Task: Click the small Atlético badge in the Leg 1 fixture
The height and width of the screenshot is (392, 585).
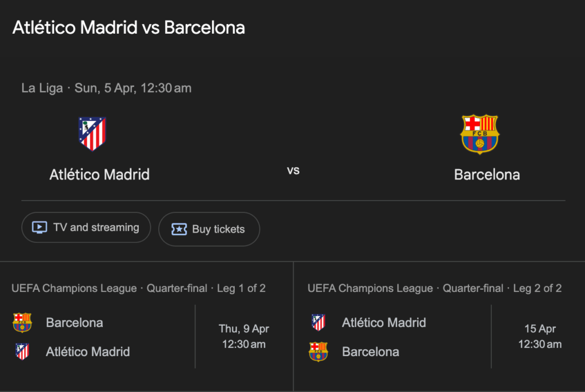Action: pos(23,351)
